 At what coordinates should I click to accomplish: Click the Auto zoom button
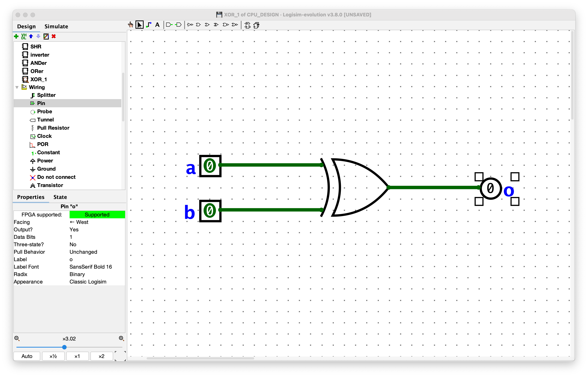(x=27, y=356)
